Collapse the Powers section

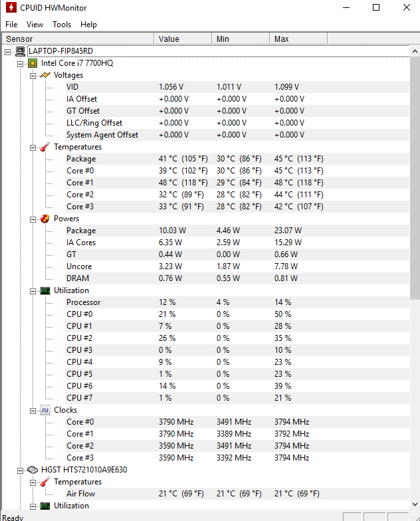coord(33,219)
